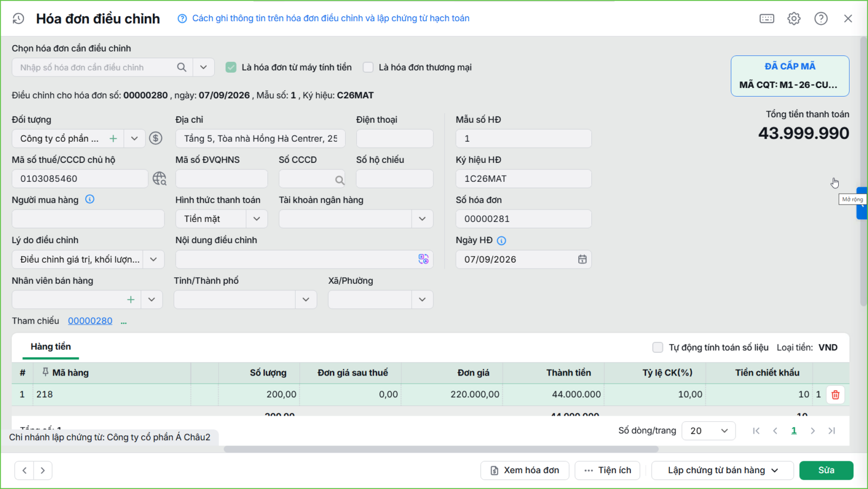
Task: Open the history clock icon beside title
Action: coord(18,18)
